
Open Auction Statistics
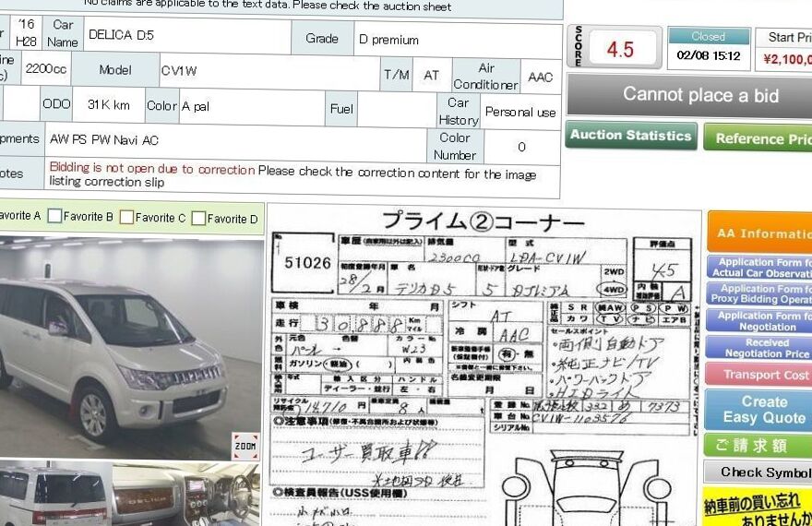[631, 136]
